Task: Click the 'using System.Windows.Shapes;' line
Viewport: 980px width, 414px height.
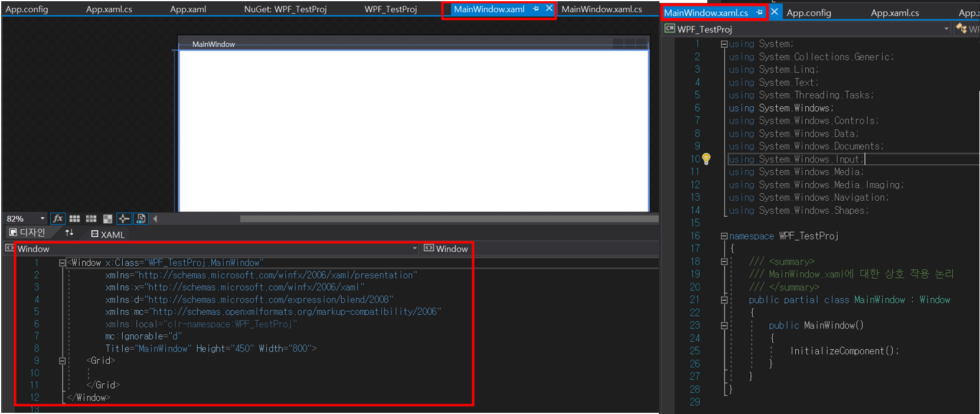Action: [x=798, y=210]
